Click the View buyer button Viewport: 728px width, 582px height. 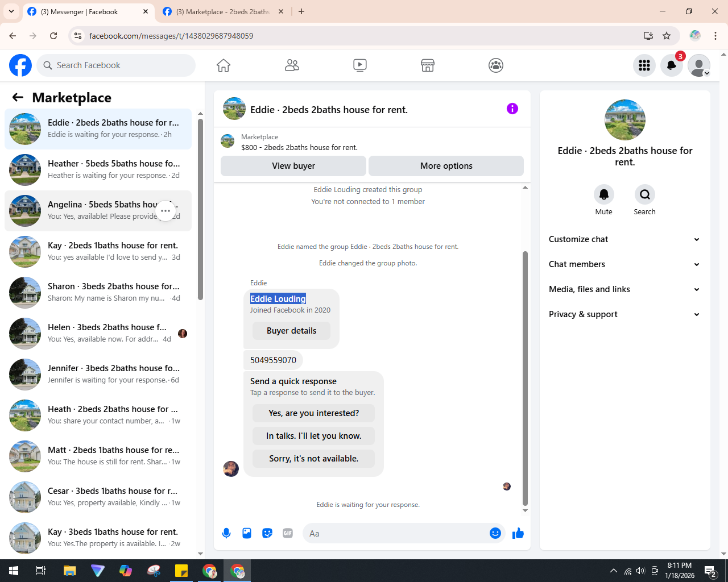(293, 166)
